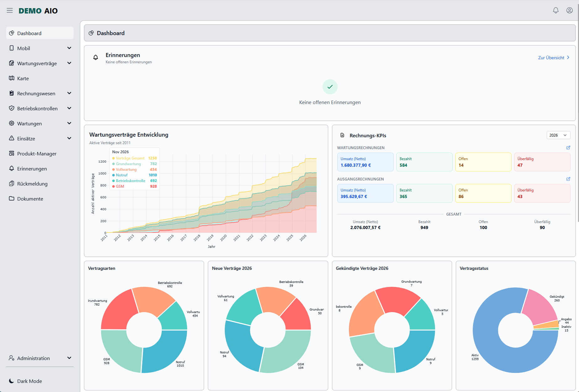Open the 2026 year dropdown
The width and height of the screenshot is (579, 392).
pyautogui.click(x=558, y=135)
